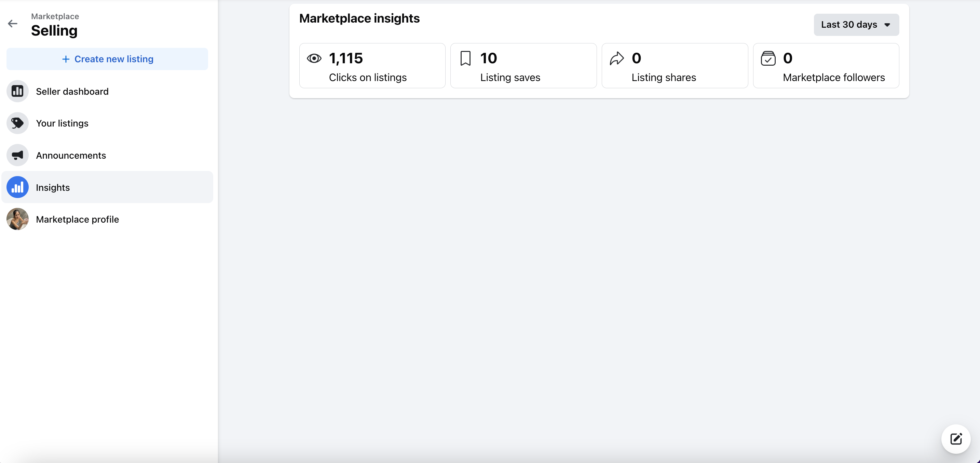
Task: Click the Your listings tag icon
Action: coord(17,123)
